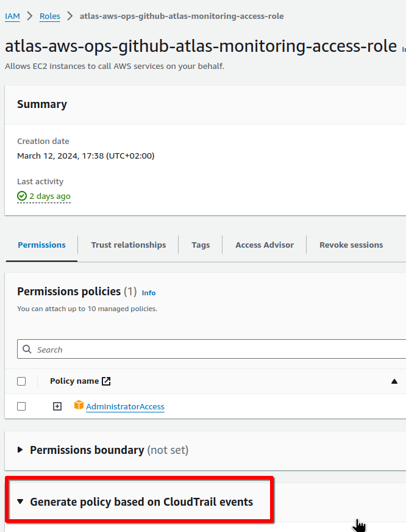Screen dimensions: 406x532
Task: Go to the Roles breadcrumb link
Action: point(50,16)
